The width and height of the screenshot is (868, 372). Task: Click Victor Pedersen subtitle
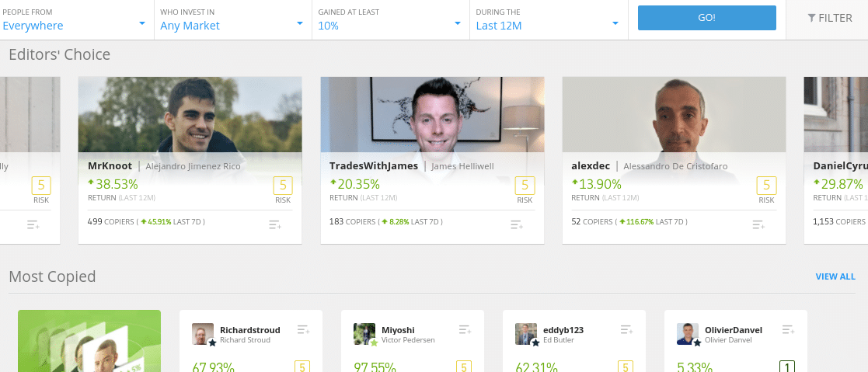[x=408, y=340]
